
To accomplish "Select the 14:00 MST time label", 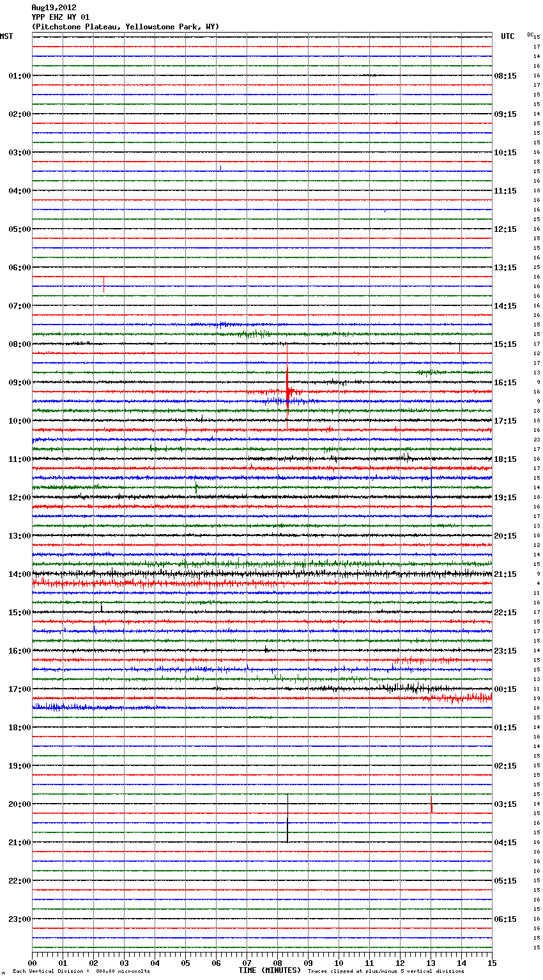I will (x=19, y=574).
